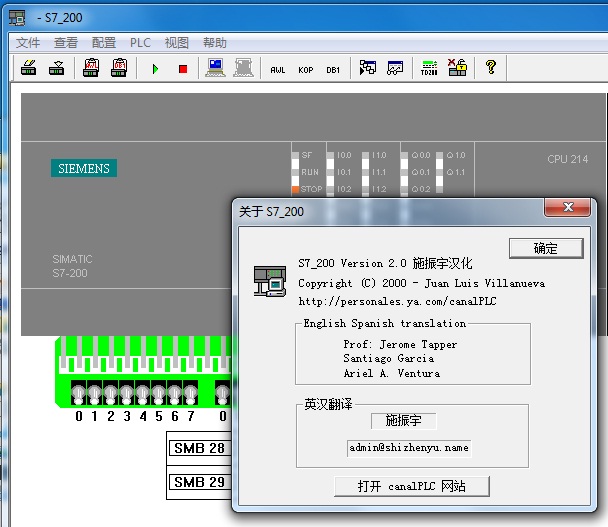Click the admin@shizhenyu.name email field
The height and width of the screenshot is (527, 608).
point(409,448)
